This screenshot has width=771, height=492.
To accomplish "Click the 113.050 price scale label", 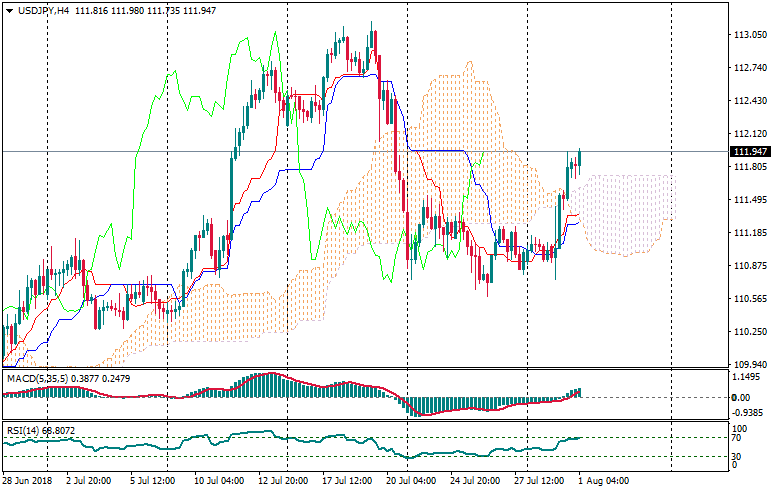I will 749,35.
